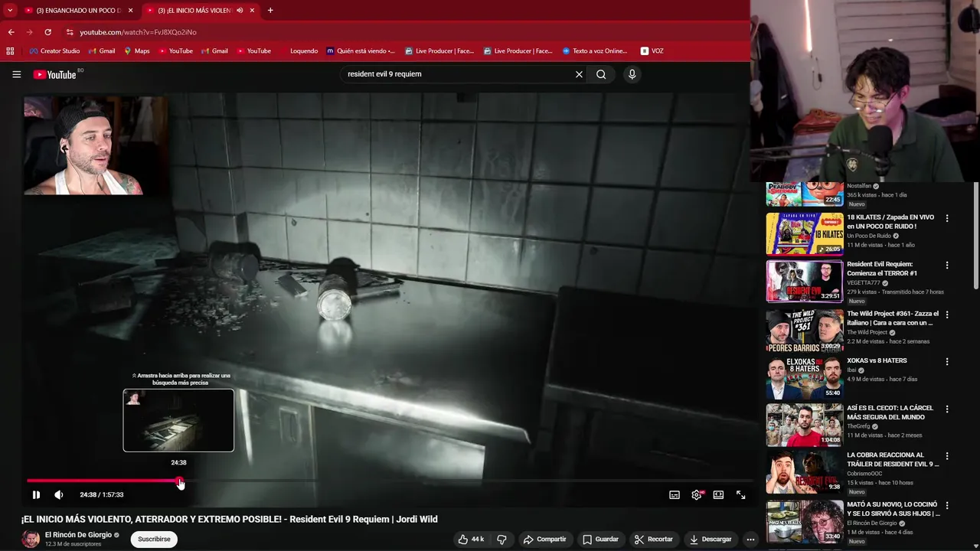Open the apps grid in bookmarks bar

pyautogui.click(x=10, y=51)
